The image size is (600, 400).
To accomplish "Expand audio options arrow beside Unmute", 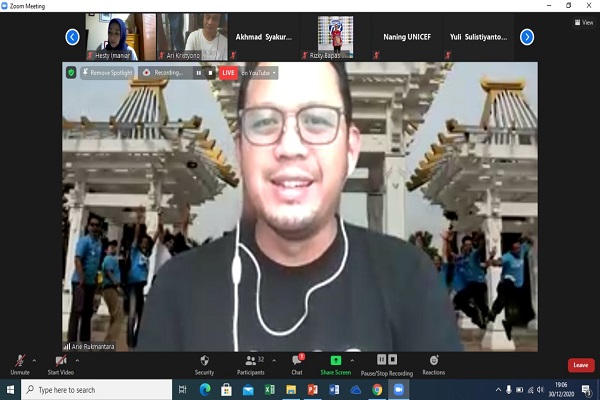I will (x=35, y=360).
